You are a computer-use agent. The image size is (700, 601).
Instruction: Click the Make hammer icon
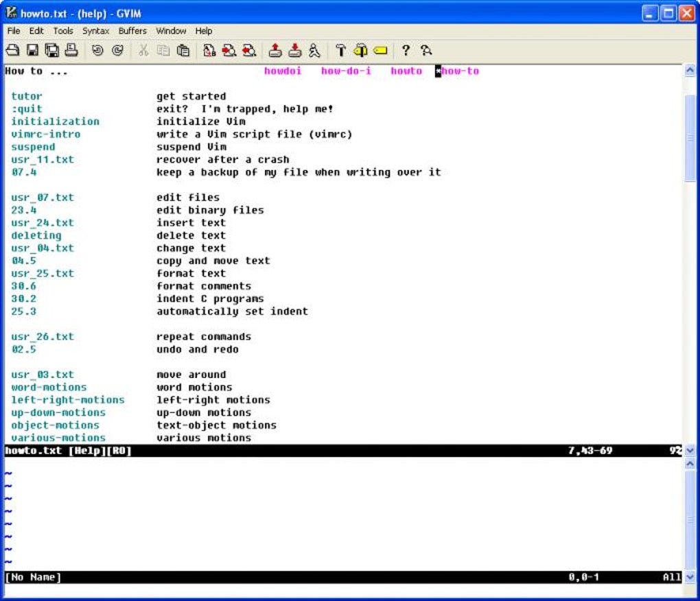click(x=340, y=50)
